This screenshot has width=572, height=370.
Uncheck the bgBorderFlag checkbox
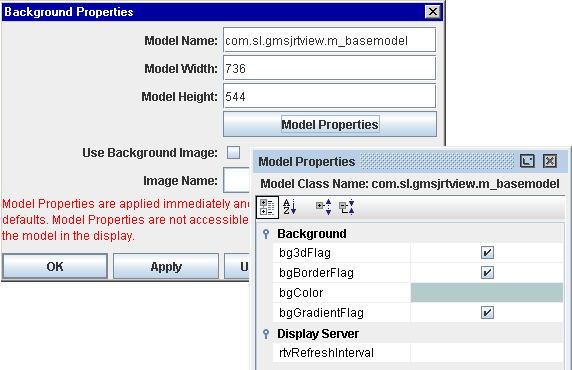click(x=487, y=273)
